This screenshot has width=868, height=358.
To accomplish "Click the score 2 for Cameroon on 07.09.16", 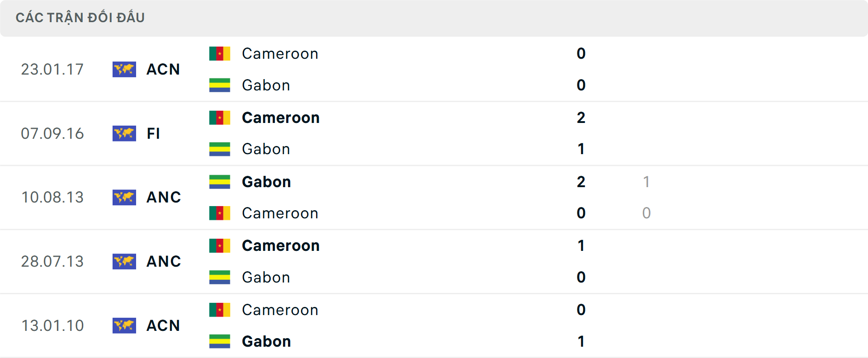I will (x=581, y=118).
